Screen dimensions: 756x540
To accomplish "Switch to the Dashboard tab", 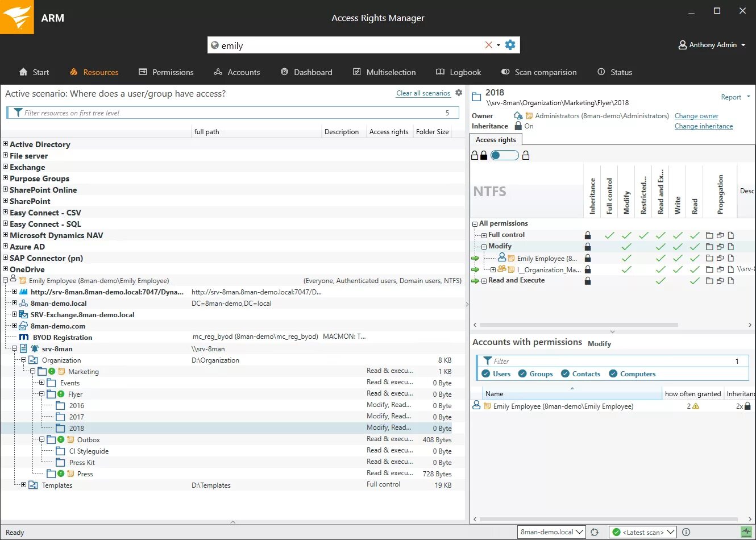I will (306, 72).
